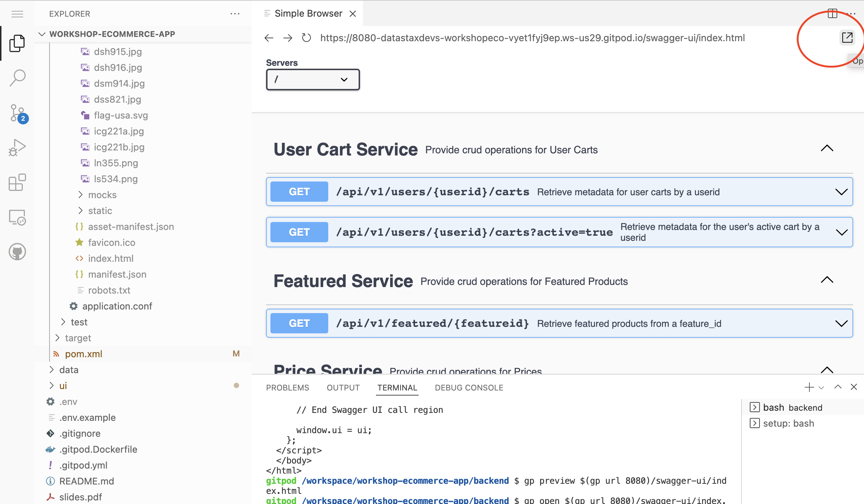This screenshot has height=504, width=864.
Task: Open Source Control view with badge
Action: pos(17,113)
